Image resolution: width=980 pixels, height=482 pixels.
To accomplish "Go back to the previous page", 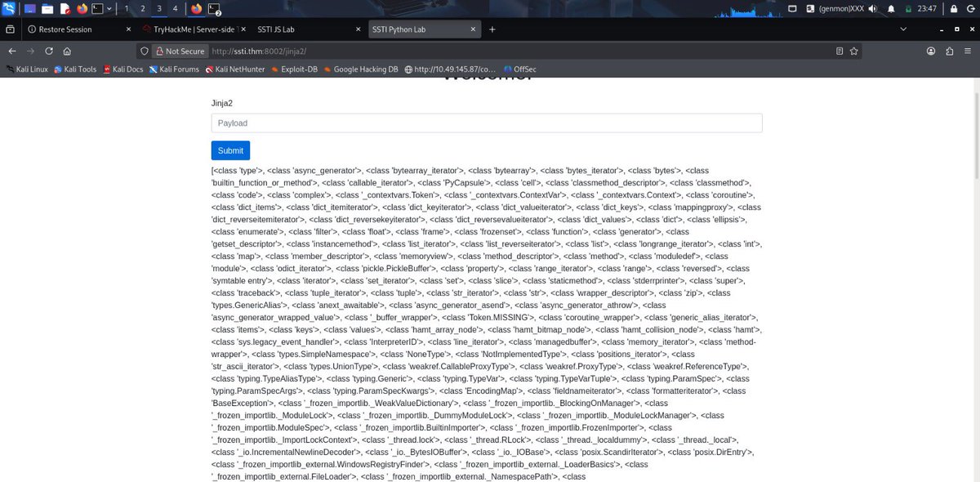I will (11, 51).
